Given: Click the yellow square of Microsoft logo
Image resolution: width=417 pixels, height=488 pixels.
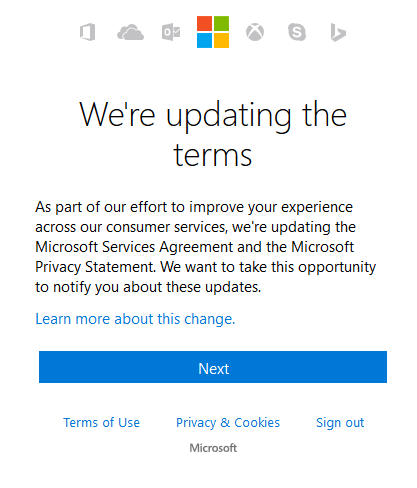Looking at the screenshot, I should 221,40.
